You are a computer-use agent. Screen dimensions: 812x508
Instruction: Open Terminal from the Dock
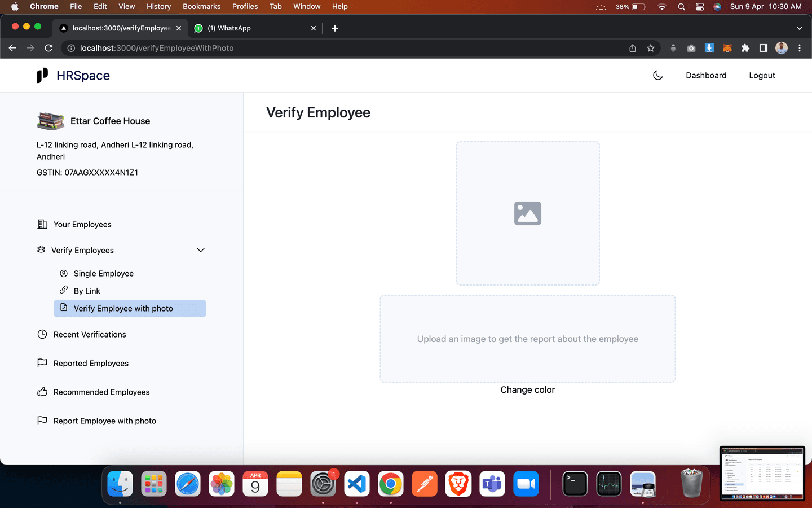tap(575, 484)
